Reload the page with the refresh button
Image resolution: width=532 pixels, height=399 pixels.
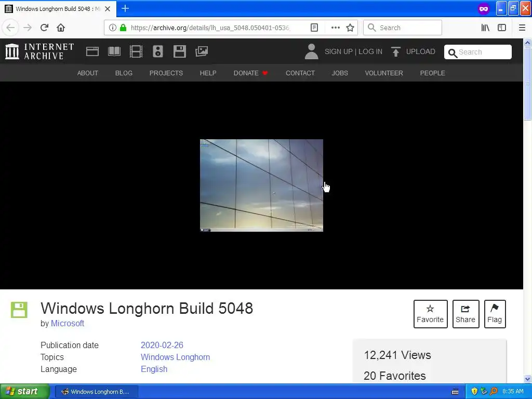coord(44,28)
